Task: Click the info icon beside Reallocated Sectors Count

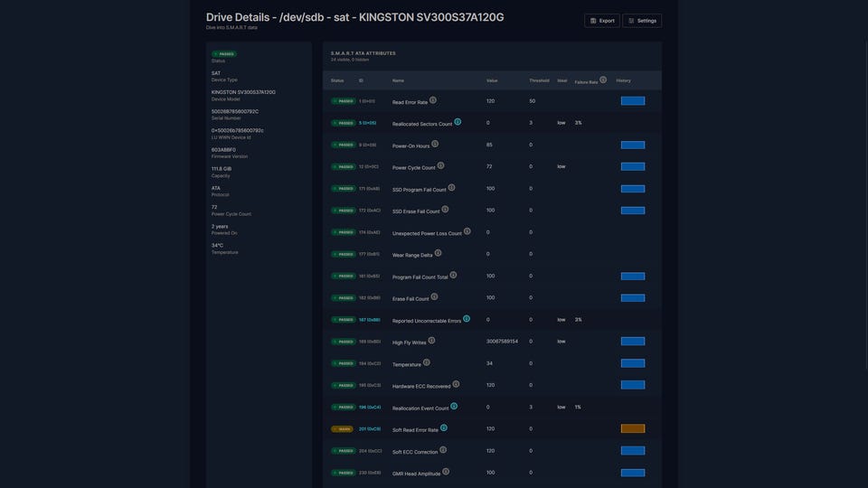Action: 458,122
